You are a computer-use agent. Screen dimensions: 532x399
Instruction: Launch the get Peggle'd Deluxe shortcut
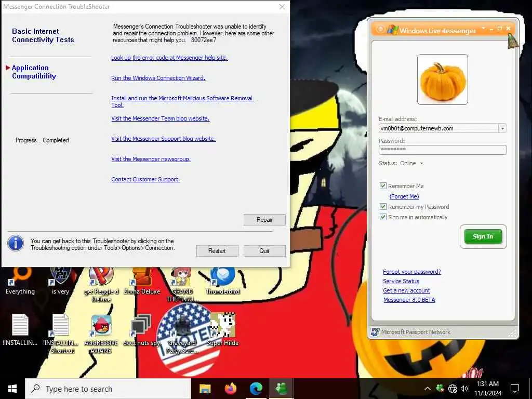(x=101, y=284)
